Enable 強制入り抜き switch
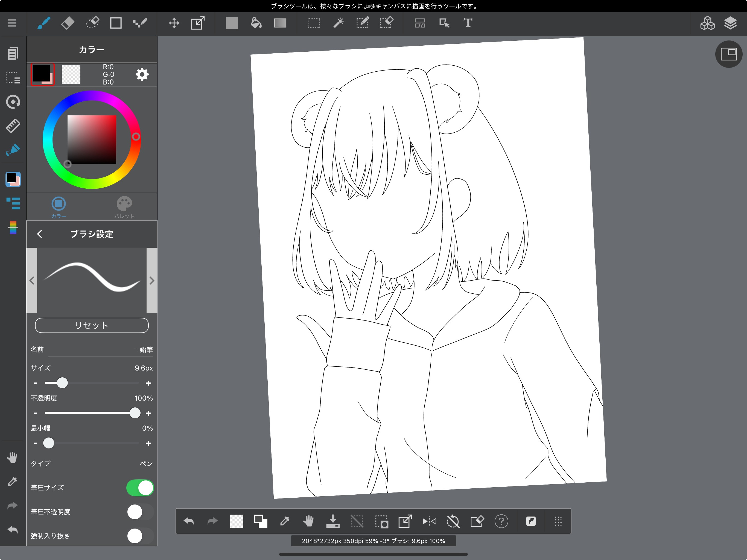 pos(140,536)
